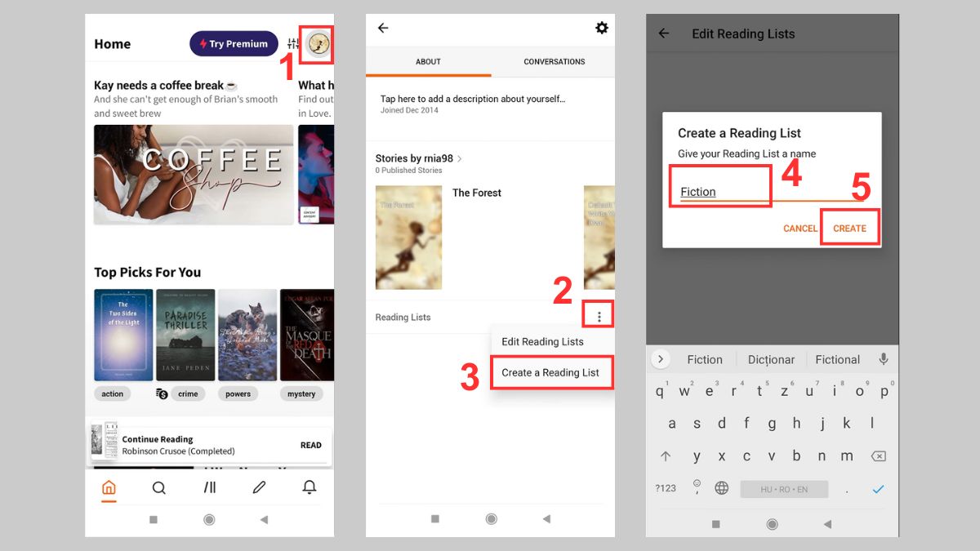Tap READ to continue Robinson Crusoe
Image resolution: width=980 pixels, height=551 pixels.
(311, 445)
